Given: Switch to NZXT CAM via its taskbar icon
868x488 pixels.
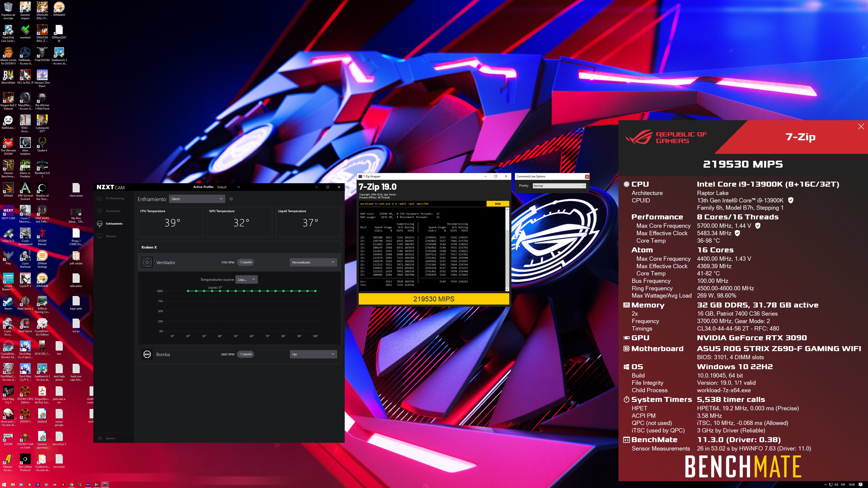Looking at the screenshot, I should [x=88, y=485].
